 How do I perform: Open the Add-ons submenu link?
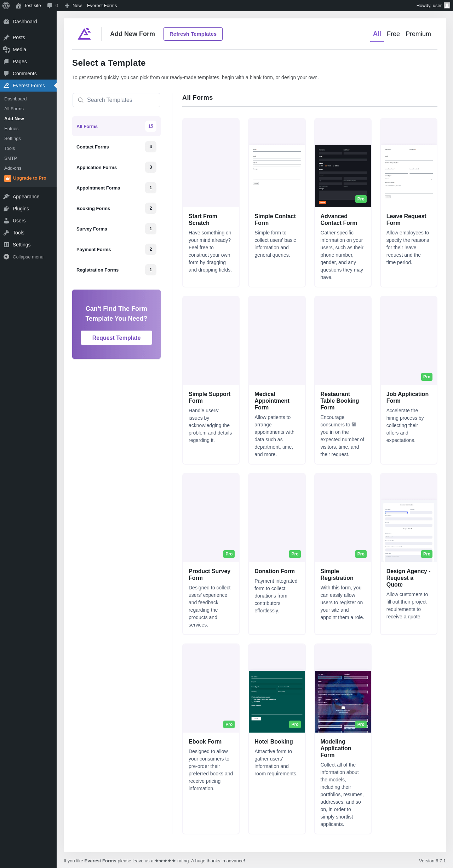[13, 168]
